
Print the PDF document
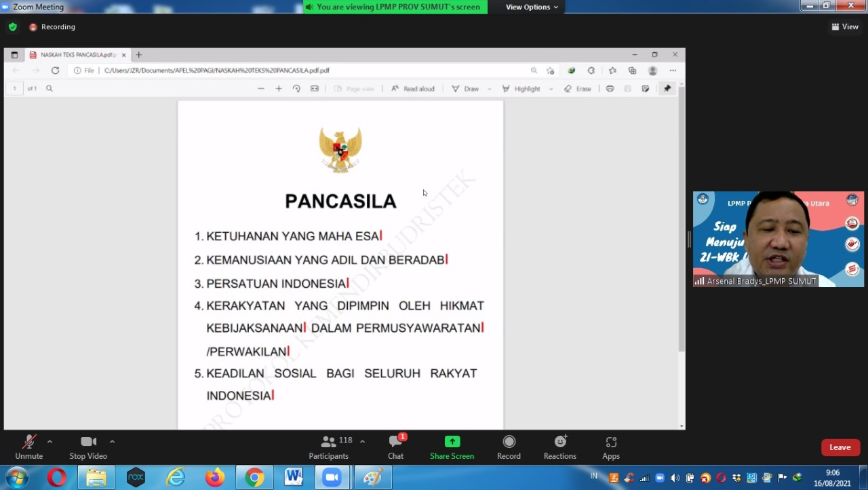point(610,89)
